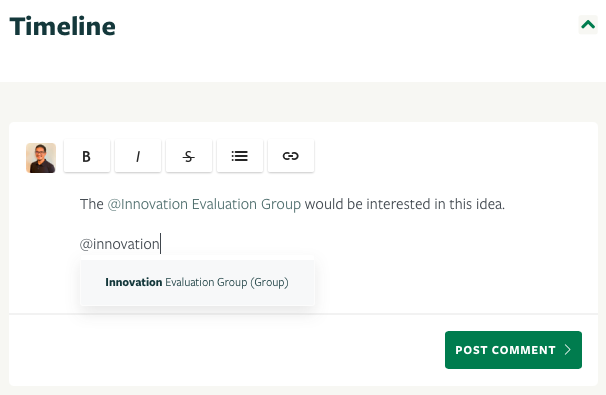This screenshot has width=606, height=395.
Task: Open the @Innovation Evaluation Group mention
Action: point(204,204)
